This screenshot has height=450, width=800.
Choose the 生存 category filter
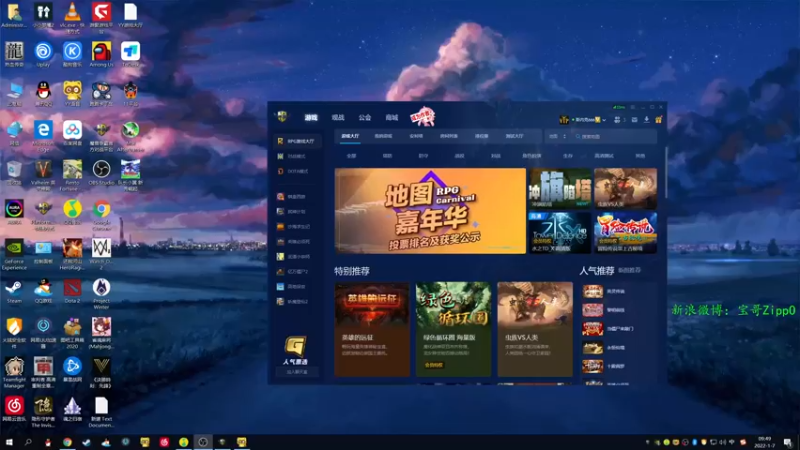coord(568,156)
